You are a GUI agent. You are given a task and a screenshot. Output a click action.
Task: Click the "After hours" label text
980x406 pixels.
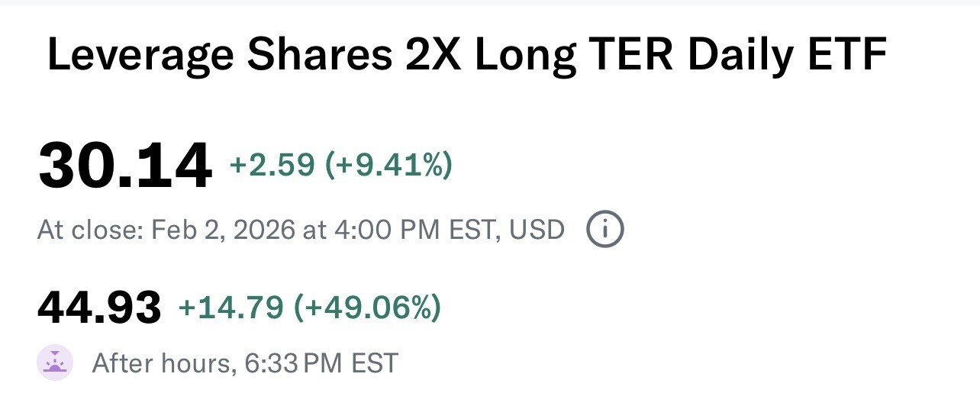click(x=162, y=363)
